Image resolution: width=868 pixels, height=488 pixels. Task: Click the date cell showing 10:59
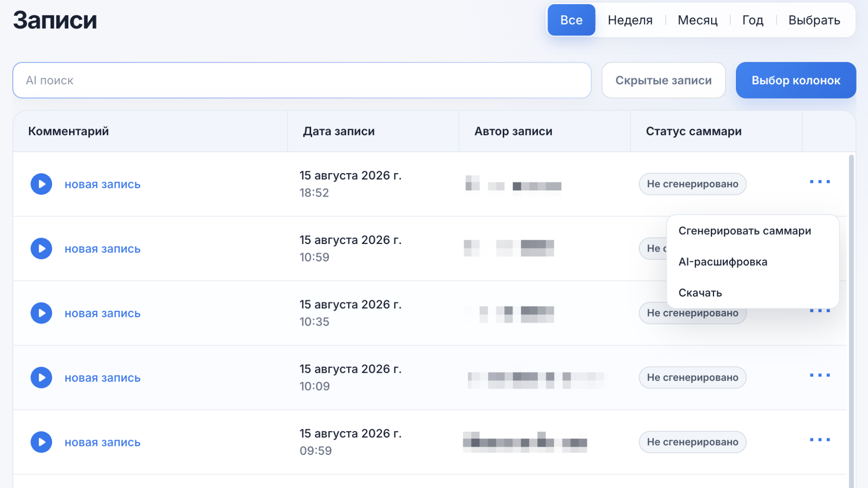tap(351, 248)
